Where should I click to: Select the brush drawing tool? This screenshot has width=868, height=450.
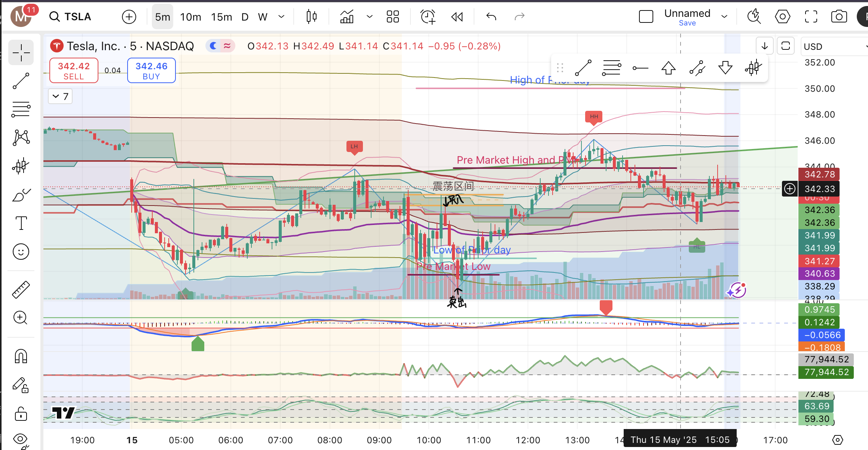pyautogui.click(x=21, y=195)
